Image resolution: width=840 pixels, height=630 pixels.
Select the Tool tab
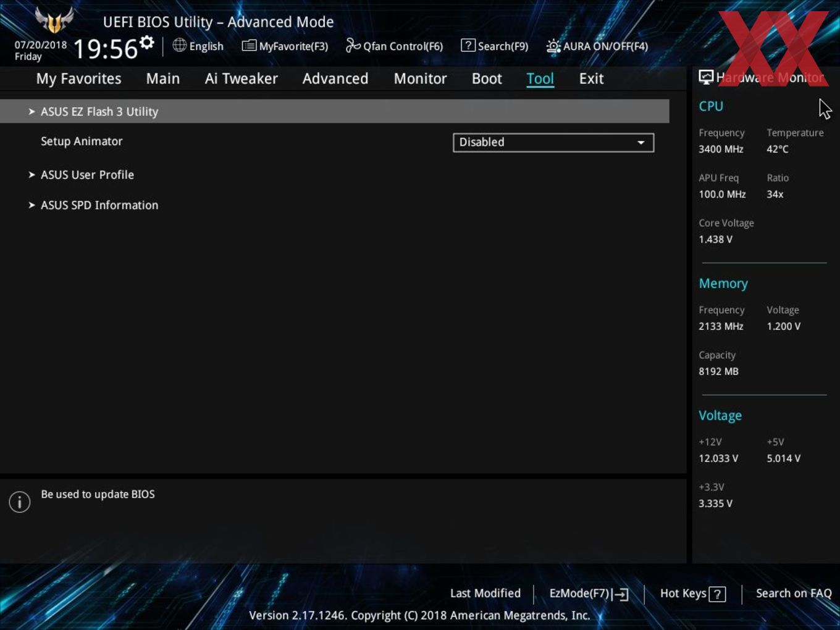pos(540,79)
